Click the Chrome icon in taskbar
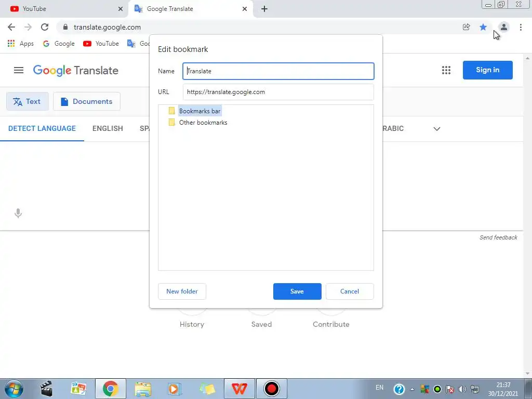This screenshot has height=399, width=532. [110, 389]
